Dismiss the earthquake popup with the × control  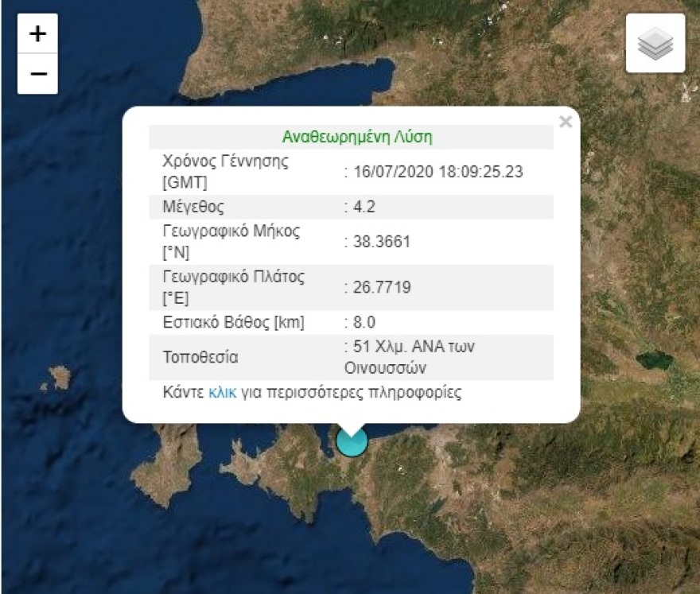coord(566,121)
